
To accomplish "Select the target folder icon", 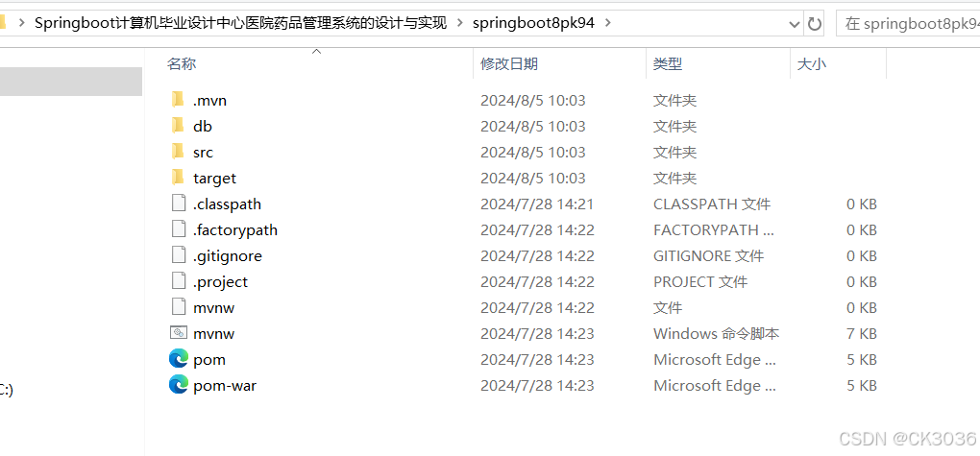I will point(178,178).
